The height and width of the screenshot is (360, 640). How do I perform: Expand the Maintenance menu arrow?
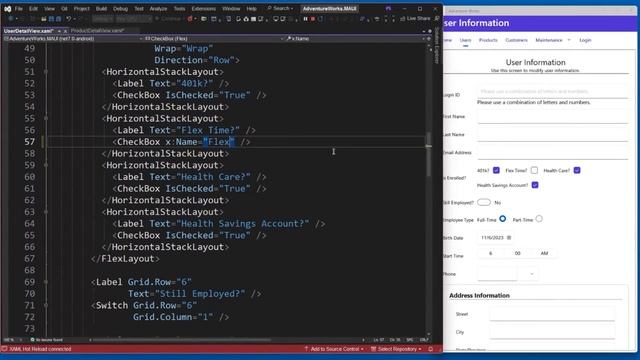[x=569, y=40]
